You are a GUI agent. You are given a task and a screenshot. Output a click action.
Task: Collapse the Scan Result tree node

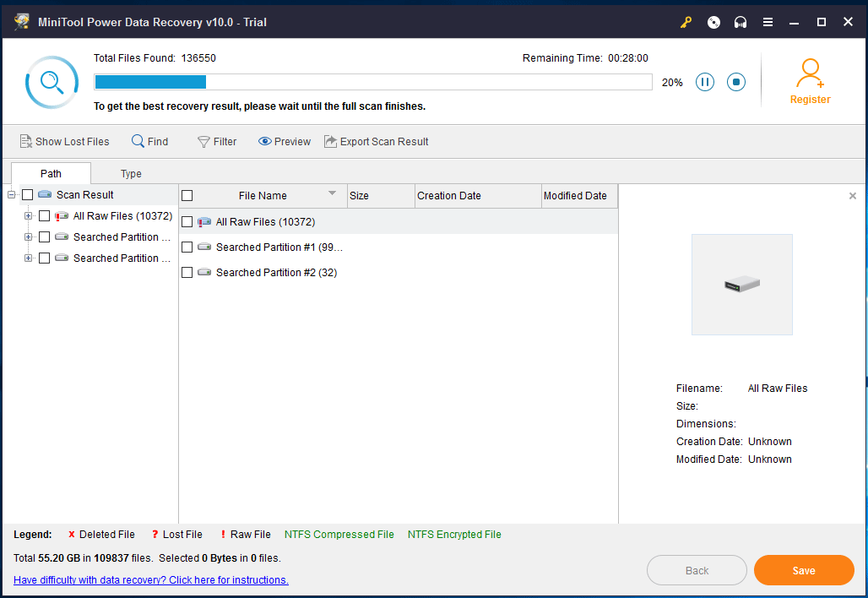click(9, 194)
